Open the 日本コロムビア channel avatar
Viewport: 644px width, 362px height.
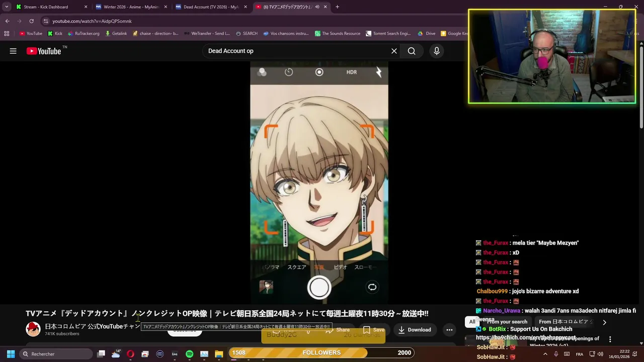pyautogui.click(x=33, y=329)
